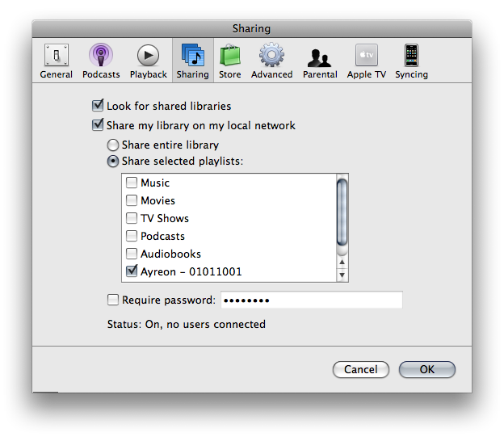Image resolution: width=504 pixels, height=437 pixels.
Task: Click the Cancel button
Action: (x=361, y=369)
